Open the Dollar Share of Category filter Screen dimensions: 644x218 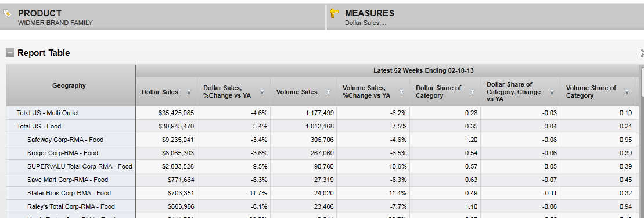point(472,92)
